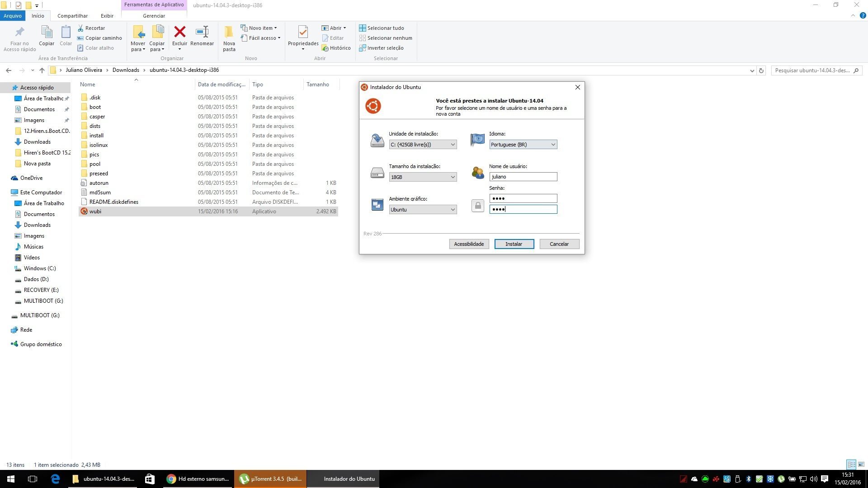Click Downloads in the breadcrumb path
This screenshot has height=488, width=868.
(126, 70)
